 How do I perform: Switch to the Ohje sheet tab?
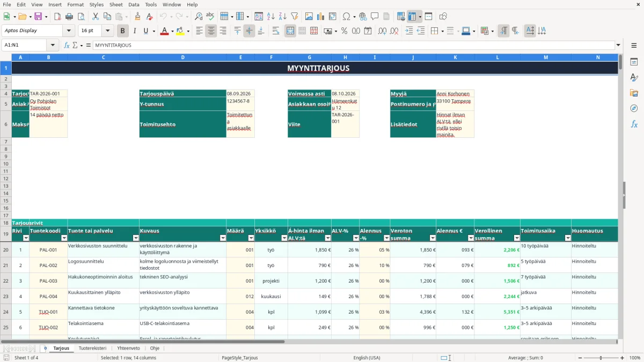(155, 348)
